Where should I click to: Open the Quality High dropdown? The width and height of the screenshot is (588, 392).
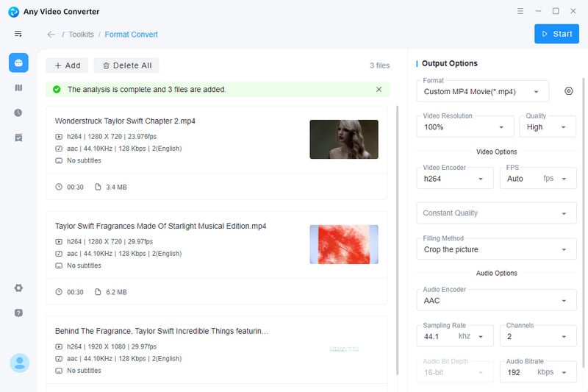(x=548, y=126)
